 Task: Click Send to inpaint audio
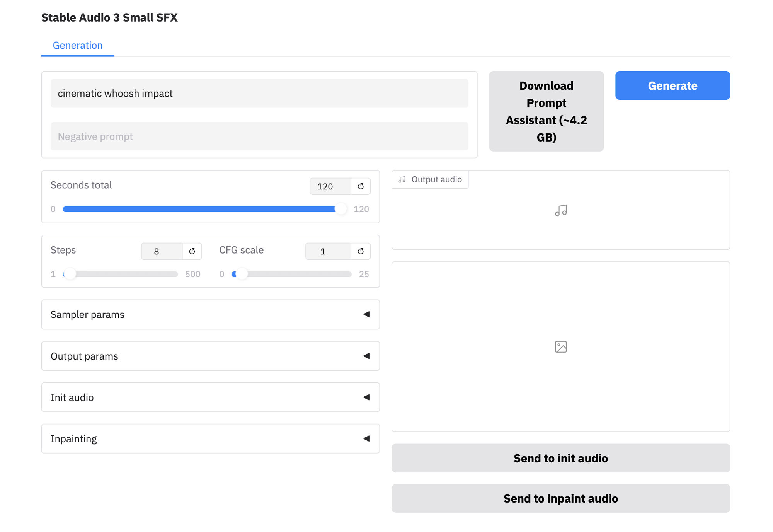coord(561,498)
